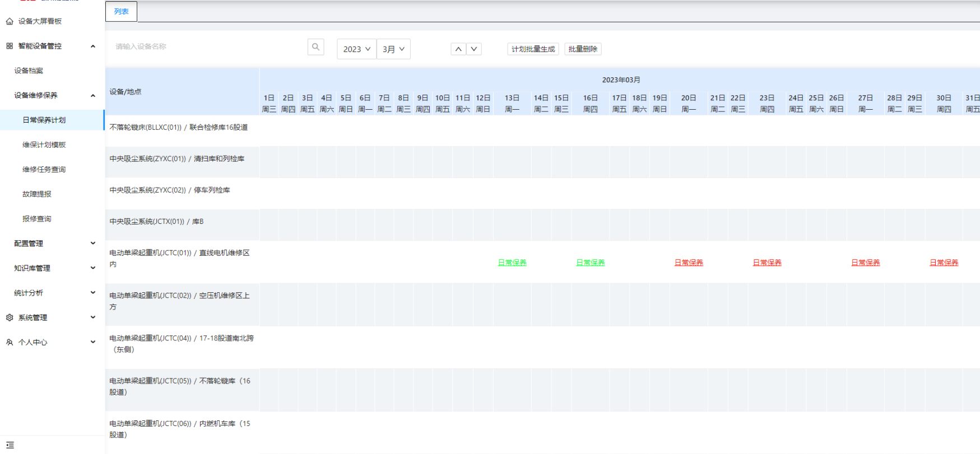Image resolution: width=980 pixels, height=454 pixels.
Task: Click the 电动单梁起重机(JCTC(05)) row label
Action: 180,386
